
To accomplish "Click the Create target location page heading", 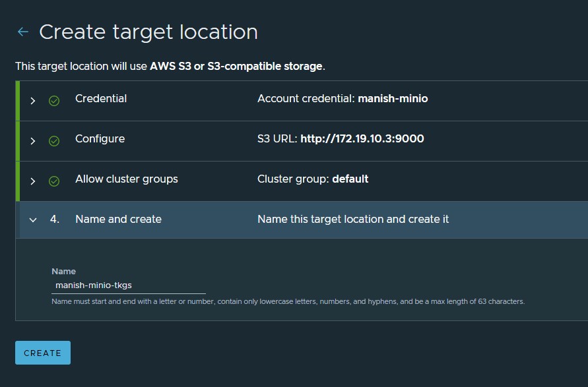I will (148, 32).
